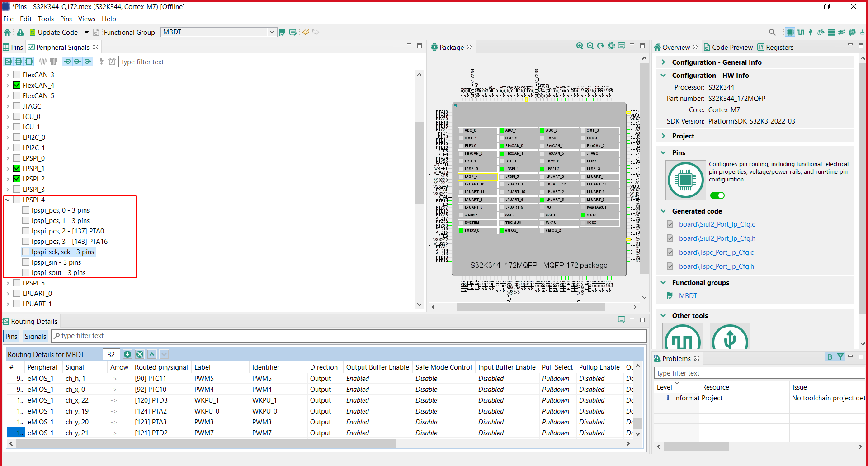This screenshot has height=466, width=868.
Task: Click the Update Code button
Action: pyautogui.click(x=58, y=32)
